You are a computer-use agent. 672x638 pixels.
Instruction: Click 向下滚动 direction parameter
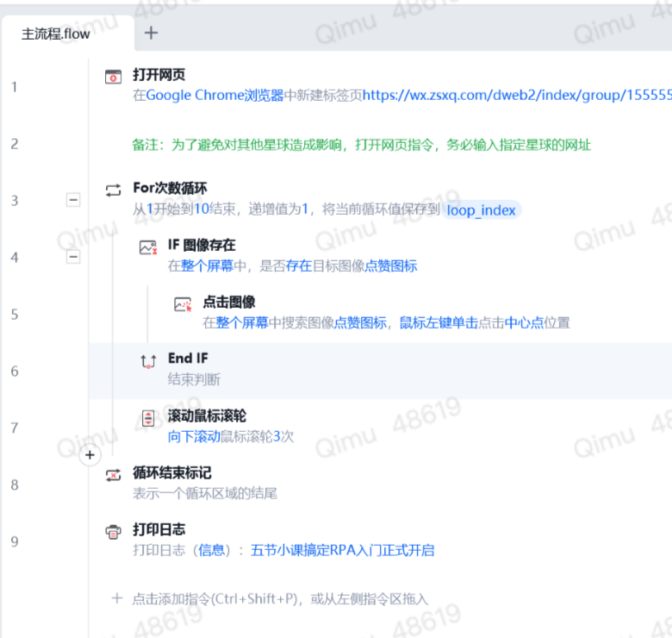(x=194, y=436)
